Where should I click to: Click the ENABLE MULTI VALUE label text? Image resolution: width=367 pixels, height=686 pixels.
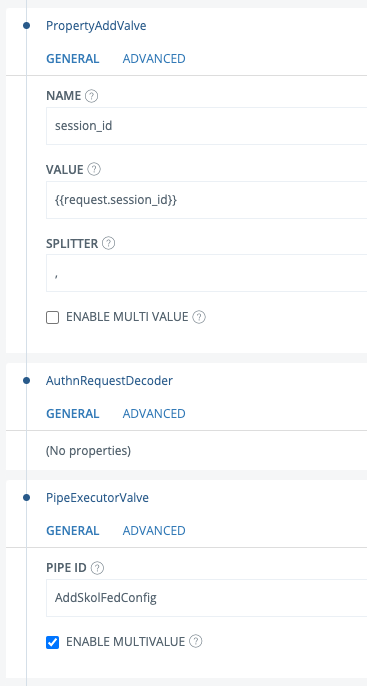pyautogui.click(x=127, y=317)
